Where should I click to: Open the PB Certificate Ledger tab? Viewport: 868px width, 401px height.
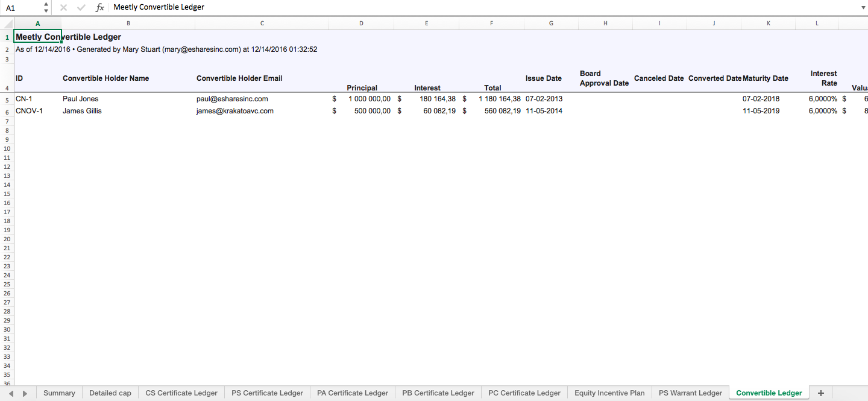pos(438,393)
